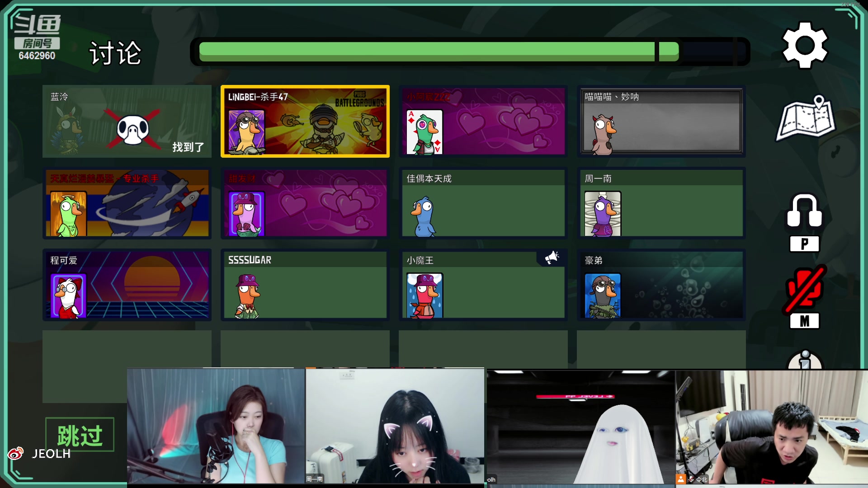Select the 佳偶本天成 player card
Image resolution: width=868 pixels, height=488 pixels.
(483, 203)
